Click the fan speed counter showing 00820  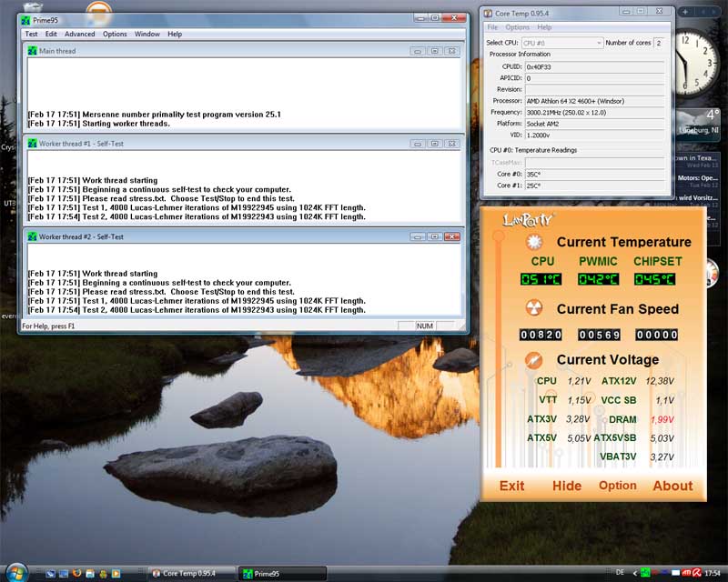coord(541,335)
